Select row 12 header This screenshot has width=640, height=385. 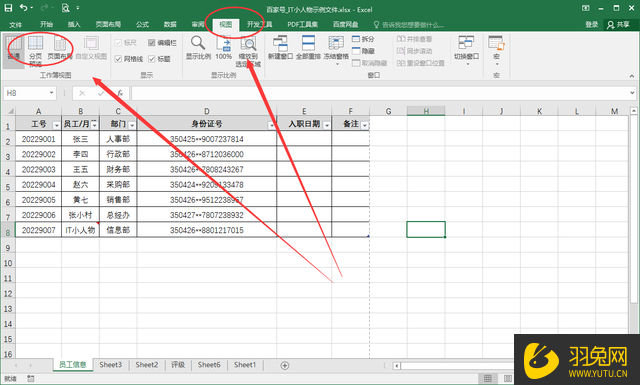click(8, 294)
